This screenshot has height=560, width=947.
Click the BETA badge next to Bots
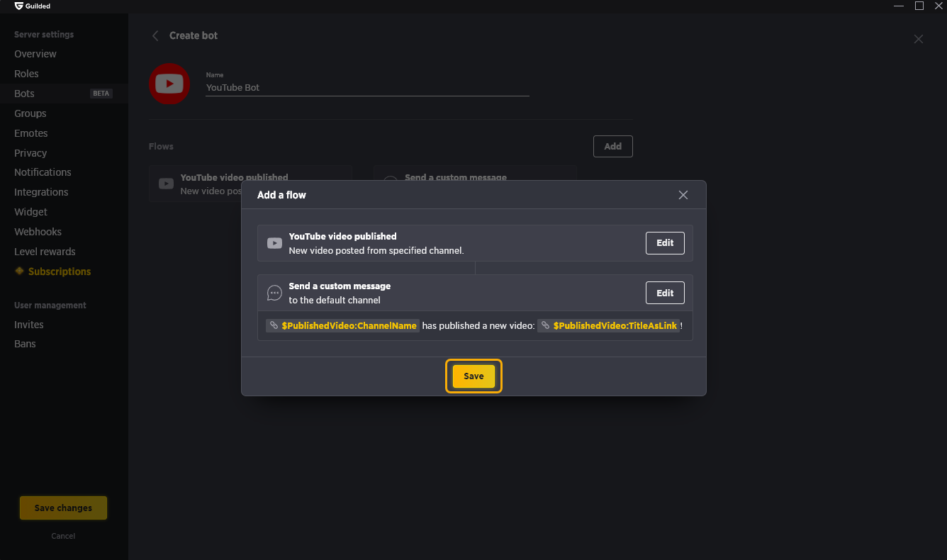[101, 94]
